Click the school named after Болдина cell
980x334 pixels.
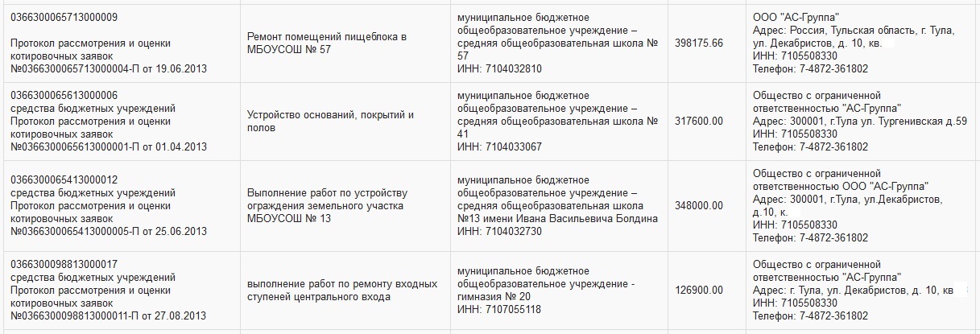(x=557, y=206)
